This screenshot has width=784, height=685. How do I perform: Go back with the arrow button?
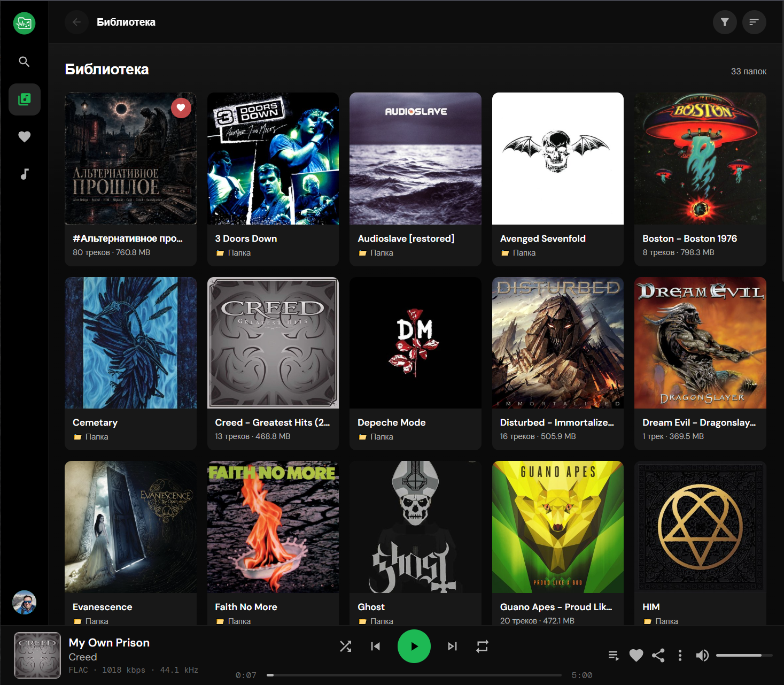coord(76,22)
